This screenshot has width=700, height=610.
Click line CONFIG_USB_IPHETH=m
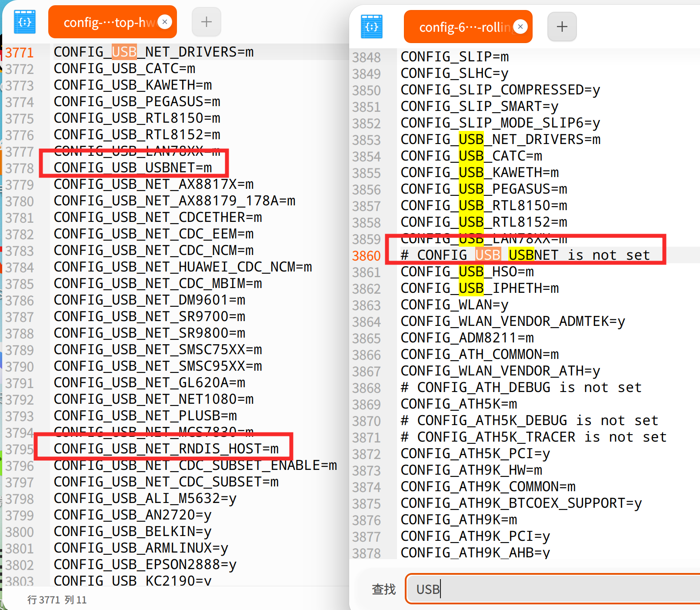tap(480, 288)
